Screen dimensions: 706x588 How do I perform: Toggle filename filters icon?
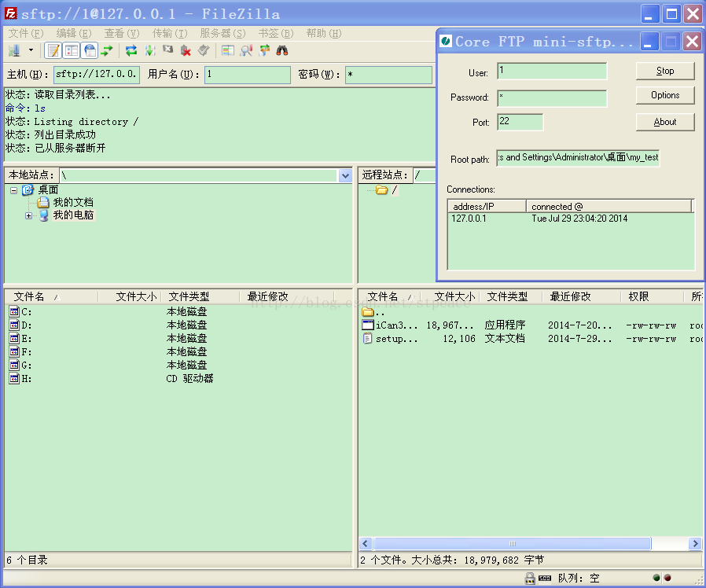(246, 50)
